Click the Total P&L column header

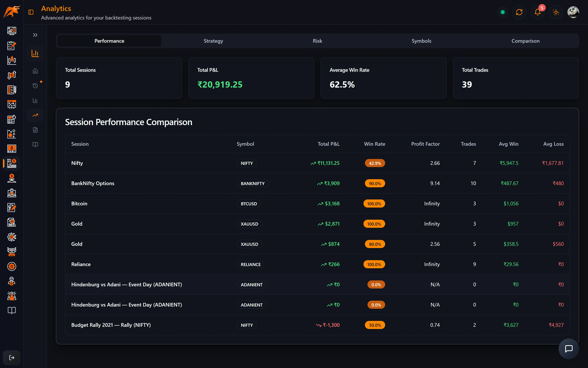[x=329, y=144]
